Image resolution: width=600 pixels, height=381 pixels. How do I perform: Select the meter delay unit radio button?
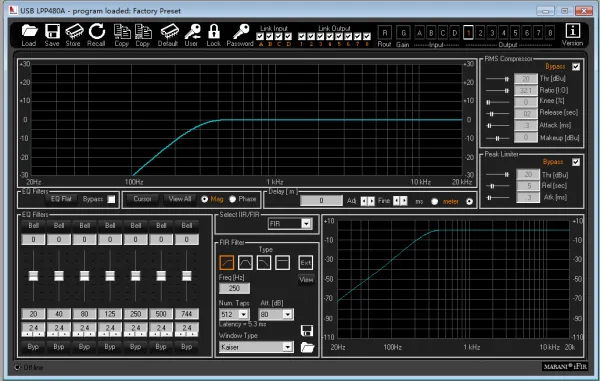click(x=469, y=201)
